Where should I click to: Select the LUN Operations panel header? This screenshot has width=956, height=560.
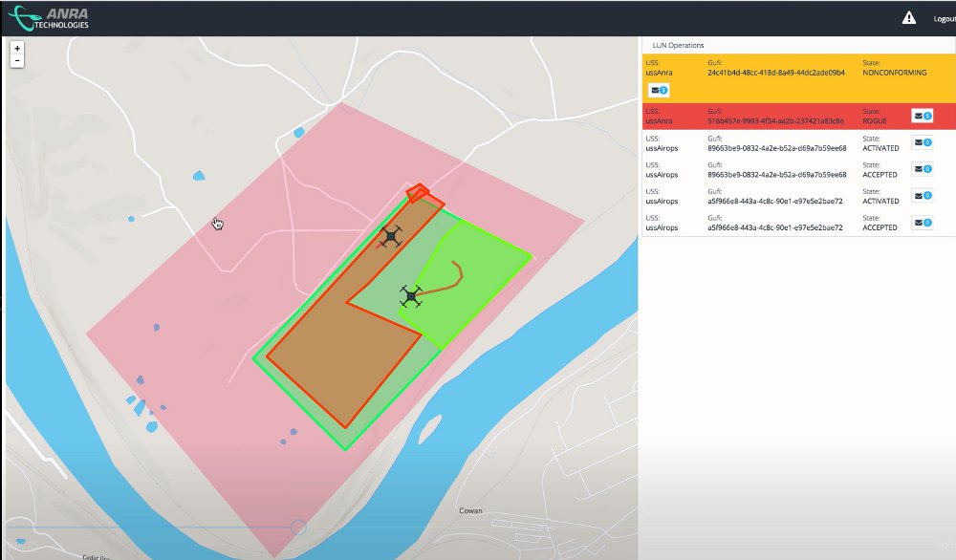coord(678,45)
